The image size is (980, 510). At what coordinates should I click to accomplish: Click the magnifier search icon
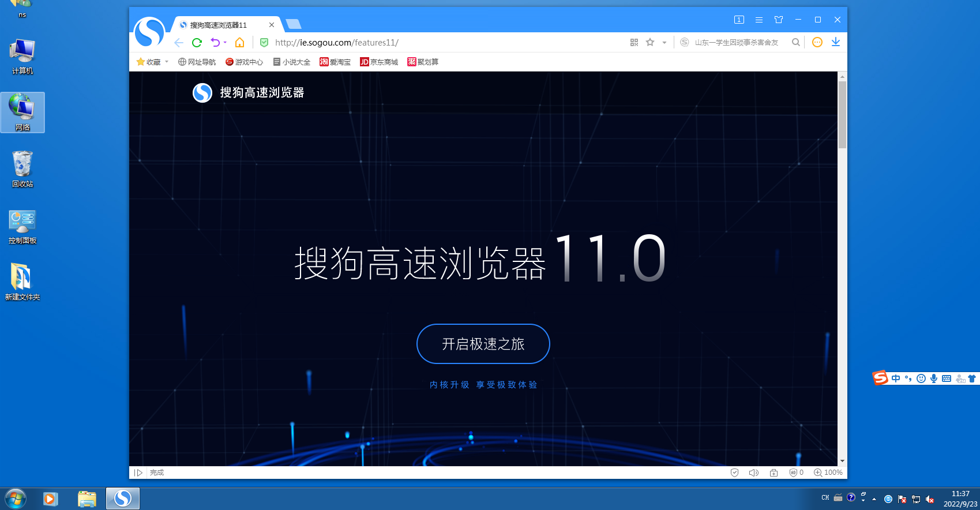click(796, 42)
